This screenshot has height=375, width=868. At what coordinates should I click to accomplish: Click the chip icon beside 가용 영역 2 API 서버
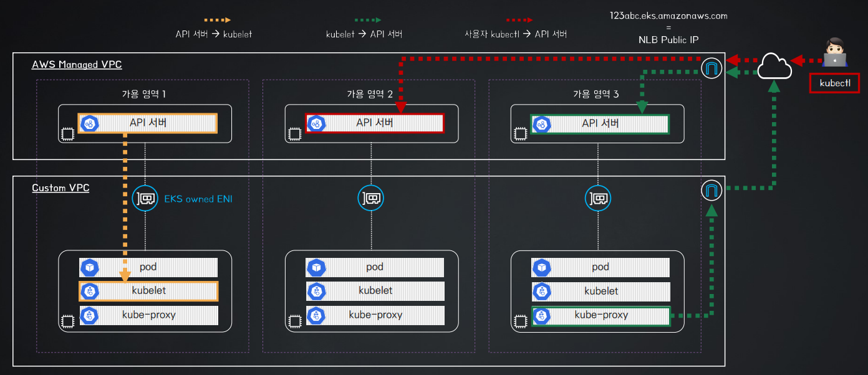[x=294, y=134]
